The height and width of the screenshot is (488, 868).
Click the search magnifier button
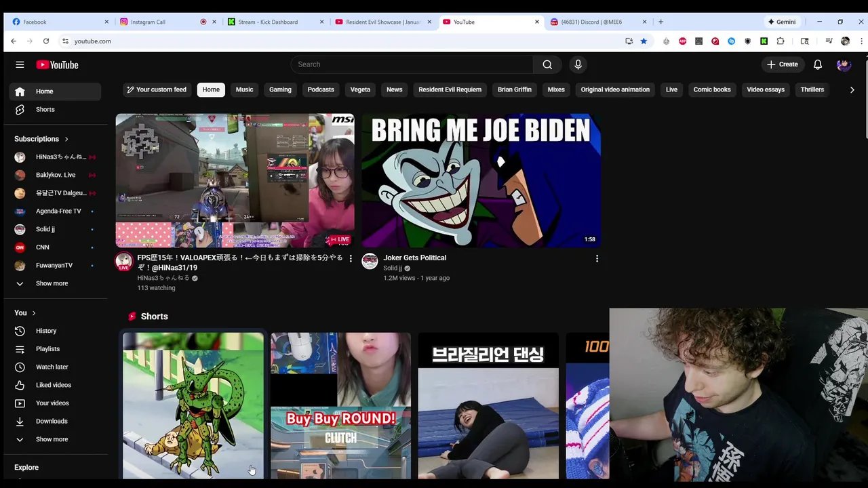[x=547, y=64]
